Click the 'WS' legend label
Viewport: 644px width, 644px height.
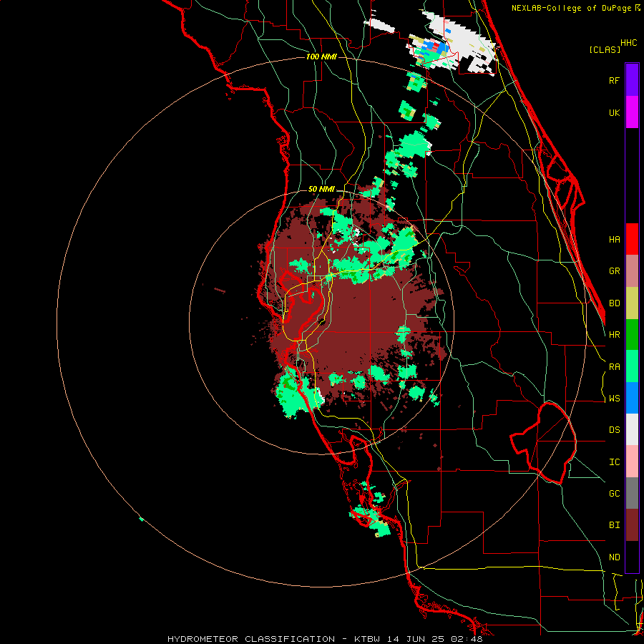(x=614, y=399)
